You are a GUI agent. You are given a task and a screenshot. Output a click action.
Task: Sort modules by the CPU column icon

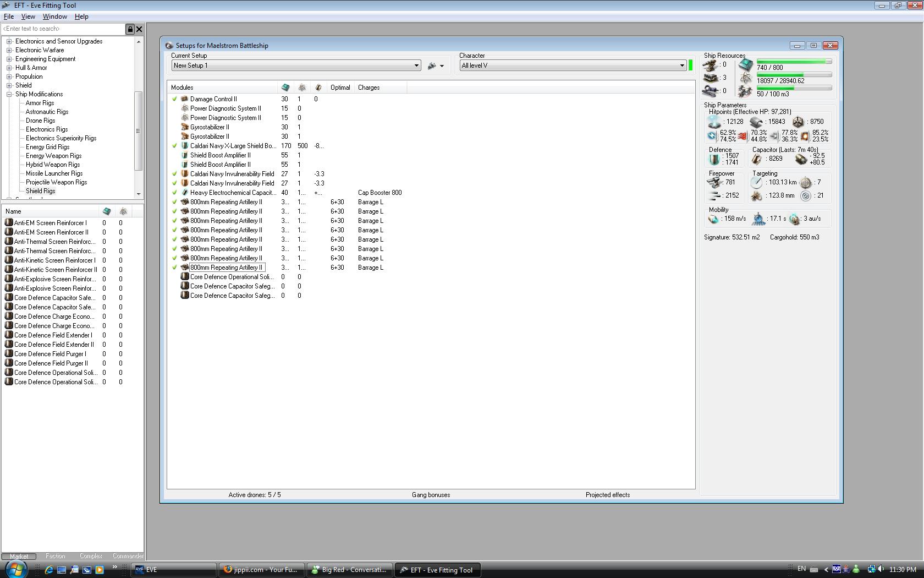click(x=285, y=88)
